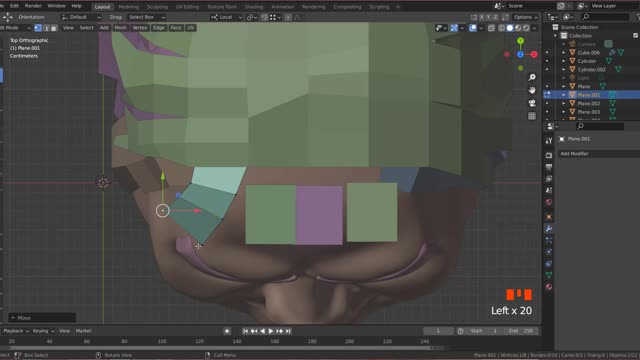This screenshot has width=640, height=360.
Task: Open the Output properties tab
Action: tap(549, 167)
